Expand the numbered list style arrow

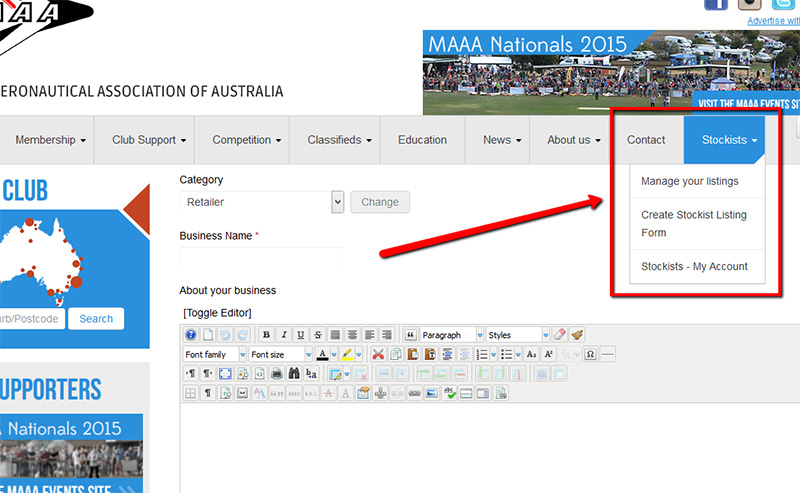coord(494,354)
